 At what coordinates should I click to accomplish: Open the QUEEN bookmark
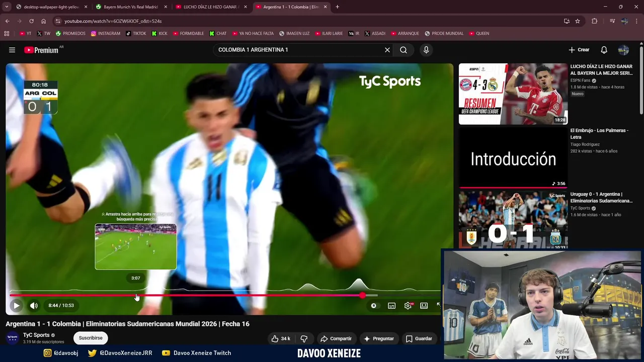[x=479, y=34]
